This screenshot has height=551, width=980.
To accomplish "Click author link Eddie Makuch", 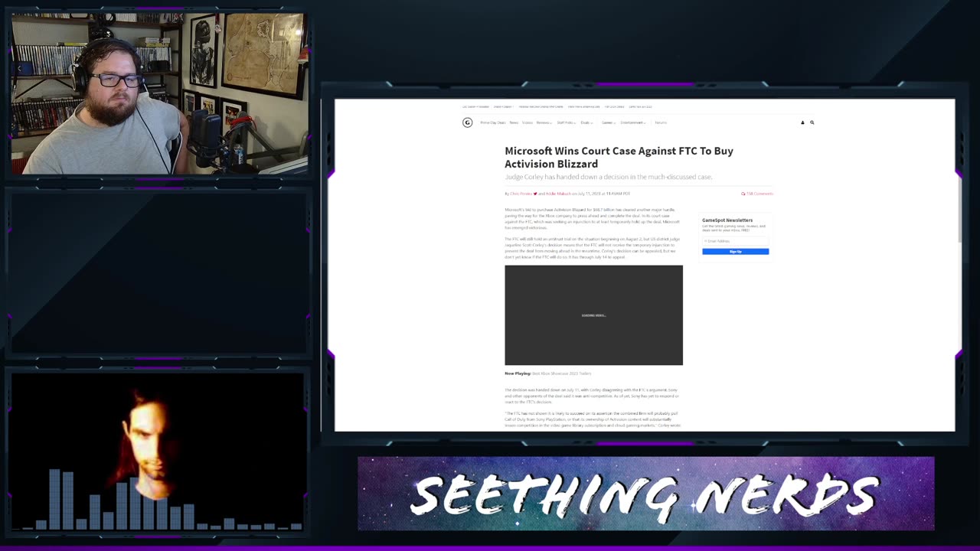I will 558,194.
